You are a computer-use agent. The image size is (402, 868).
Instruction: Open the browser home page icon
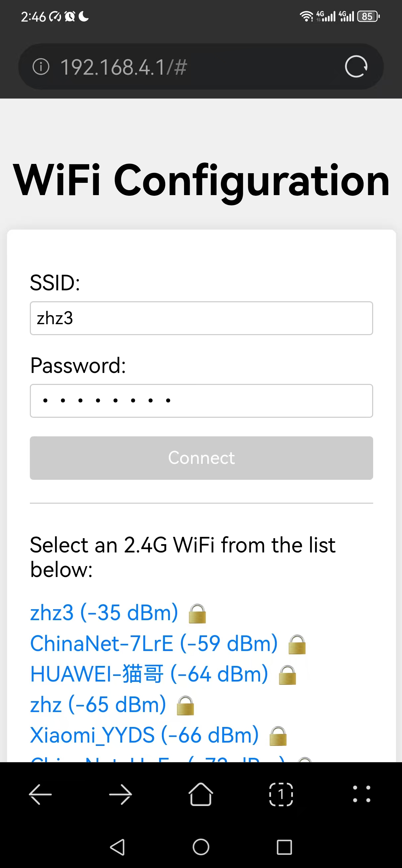tap(201, 794)
